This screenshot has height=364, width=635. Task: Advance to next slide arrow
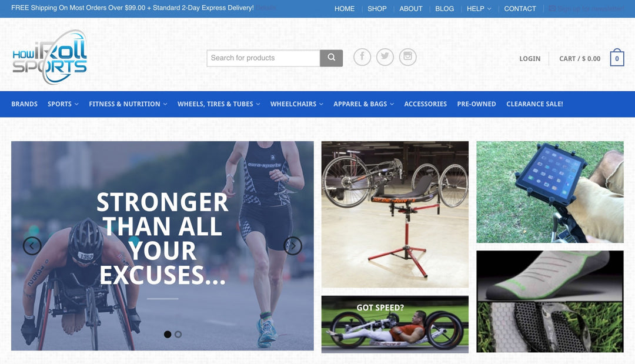293,245
